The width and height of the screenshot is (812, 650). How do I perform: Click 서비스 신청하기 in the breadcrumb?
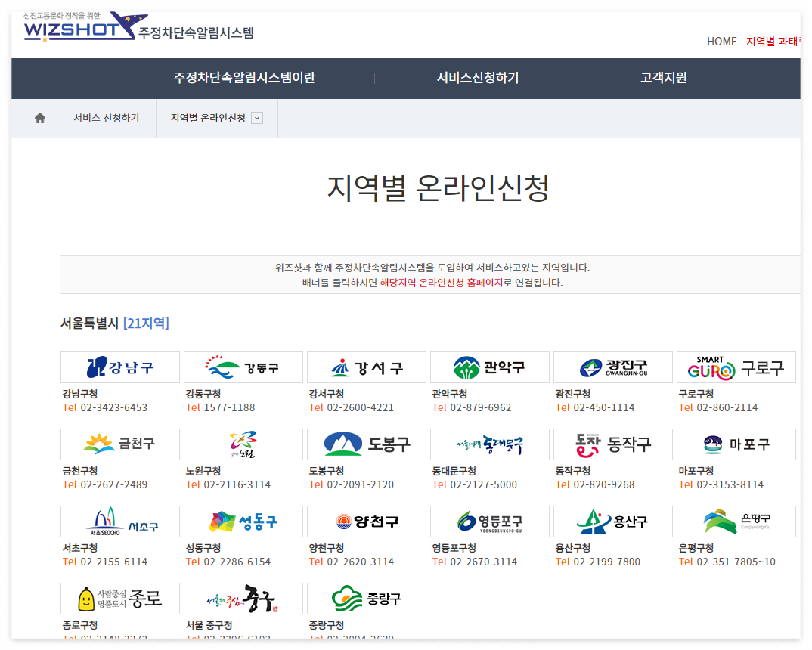[106, 118]
